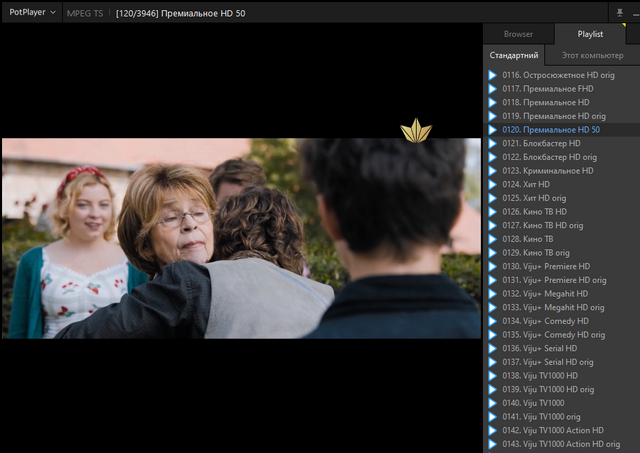Click play icon beside 0135. Viju+ Comedy HD orig
Screen dimensions: 640x453
493,335
